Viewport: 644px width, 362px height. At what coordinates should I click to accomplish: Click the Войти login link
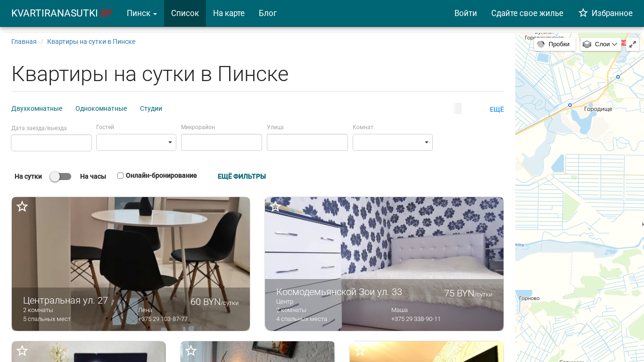coord(465,13)
